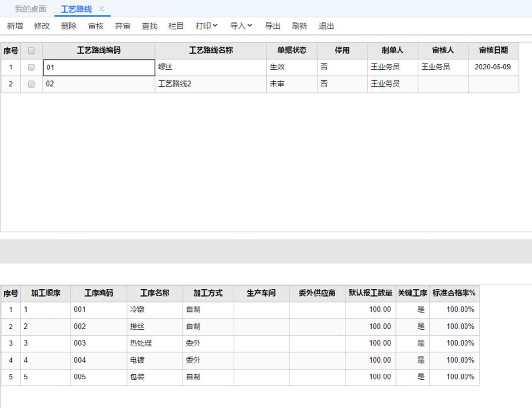This screenshot has width=532, height=408.
Task: Toggle the select-all header checkbox
Action: (31, 51)
